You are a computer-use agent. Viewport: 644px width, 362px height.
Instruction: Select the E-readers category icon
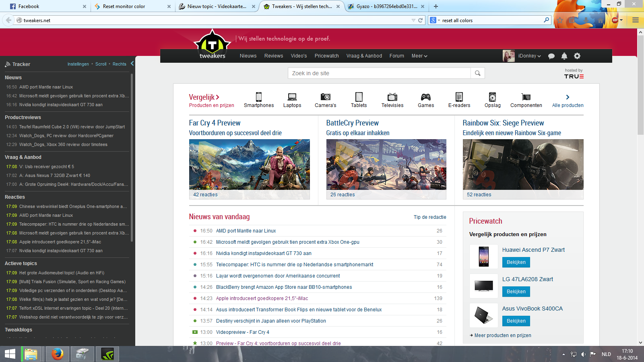459,97
